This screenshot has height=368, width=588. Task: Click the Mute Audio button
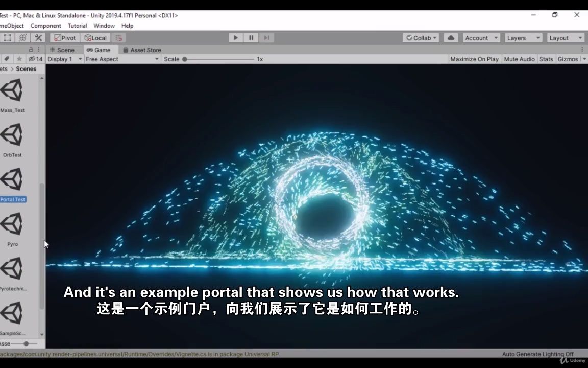click(519, 59)
